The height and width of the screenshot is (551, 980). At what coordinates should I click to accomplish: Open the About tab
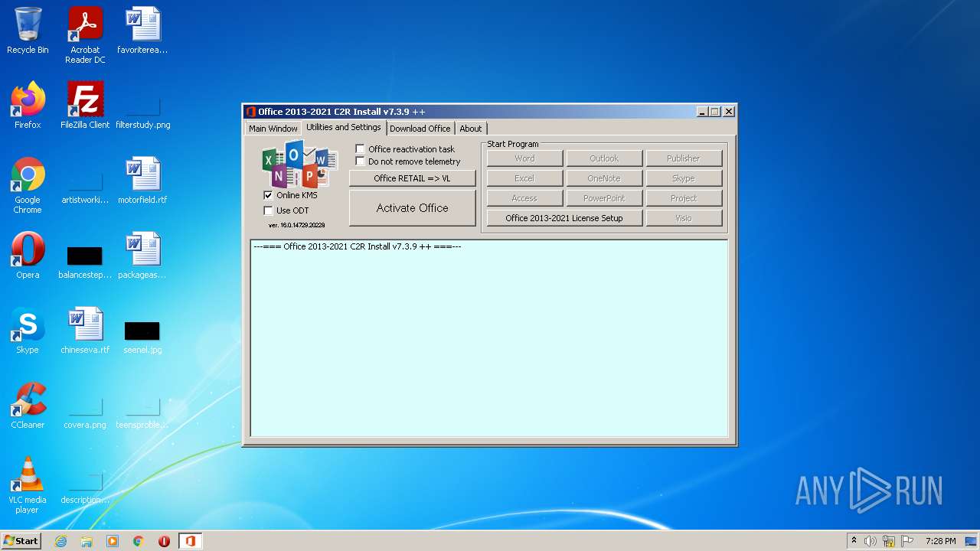[471, 129]
